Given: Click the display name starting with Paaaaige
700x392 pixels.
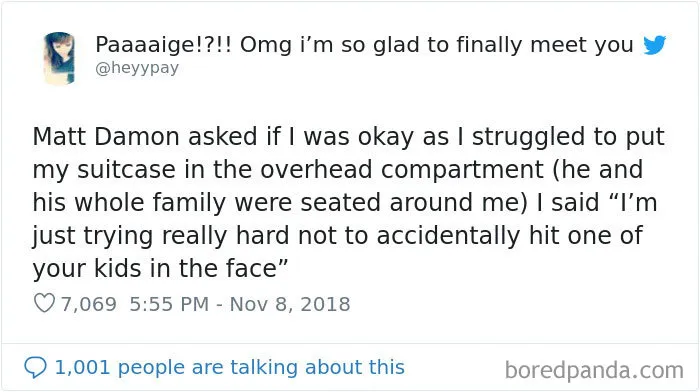Looking at the screenshot, I should tap(364, 44).
